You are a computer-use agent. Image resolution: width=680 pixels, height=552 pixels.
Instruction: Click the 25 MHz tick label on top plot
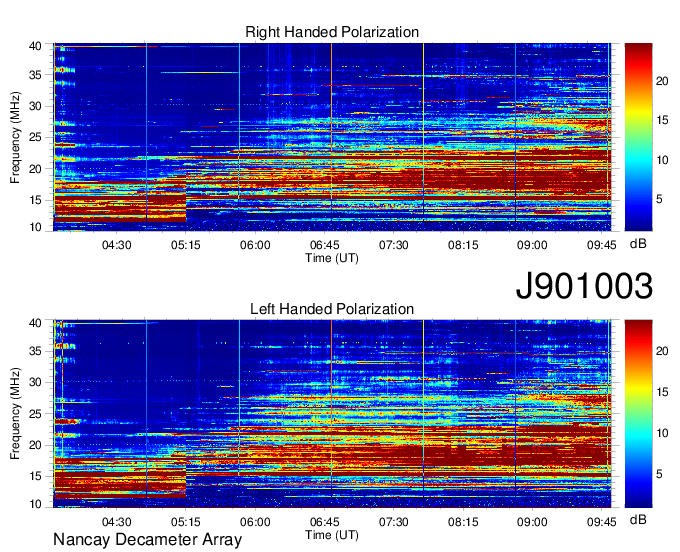point(35,137)
